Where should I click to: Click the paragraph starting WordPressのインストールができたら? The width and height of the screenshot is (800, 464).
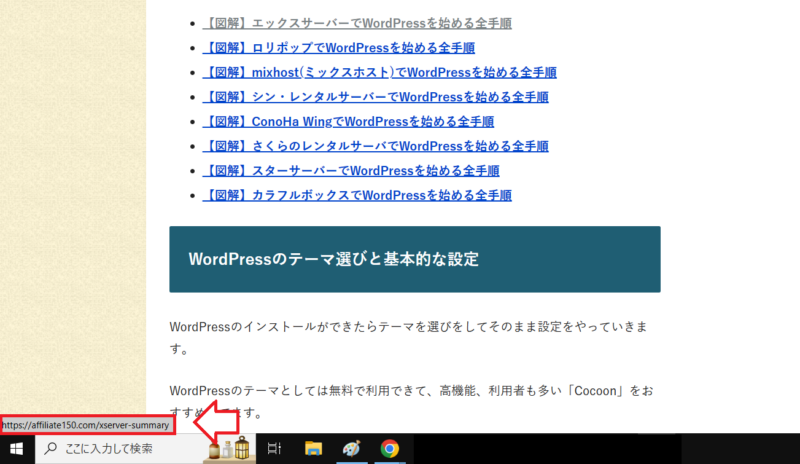409,337
